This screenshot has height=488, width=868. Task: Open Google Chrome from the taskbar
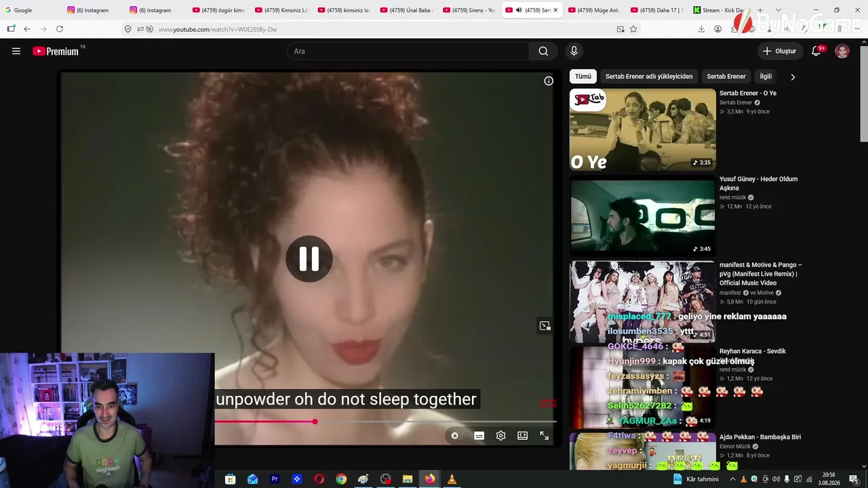click(341, 479)
